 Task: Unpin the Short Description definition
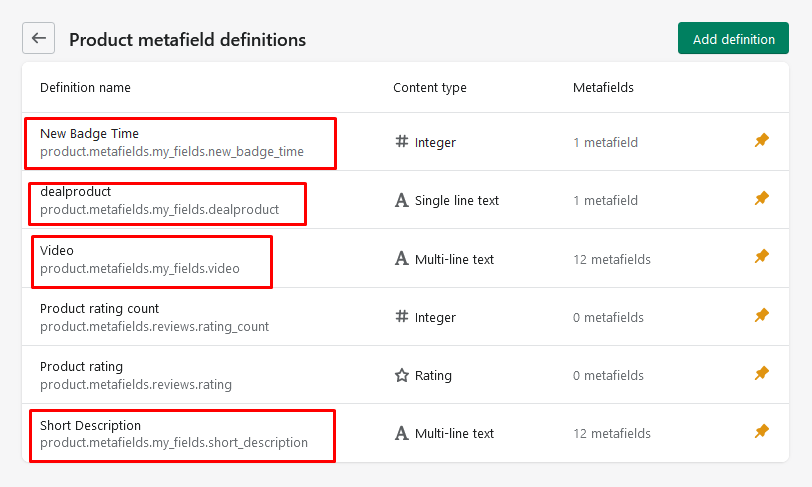(761, 432)
